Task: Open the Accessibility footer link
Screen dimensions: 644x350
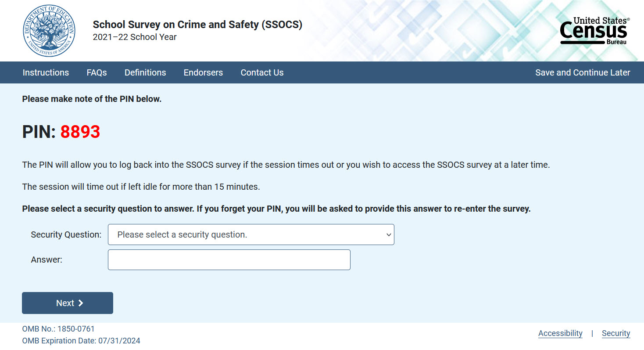Action: click(x=560, y=333)
